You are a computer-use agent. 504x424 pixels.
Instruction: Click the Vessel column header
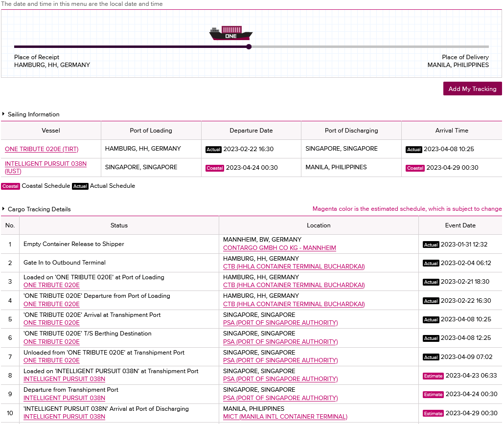pos(51,131)
